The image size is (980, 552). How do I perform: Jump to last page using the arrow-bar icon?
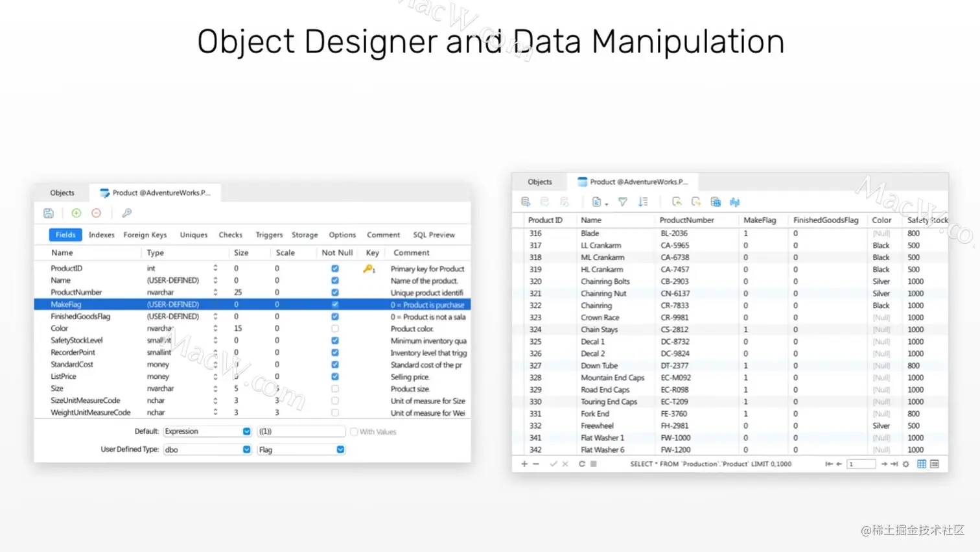(x=894, y=464)
